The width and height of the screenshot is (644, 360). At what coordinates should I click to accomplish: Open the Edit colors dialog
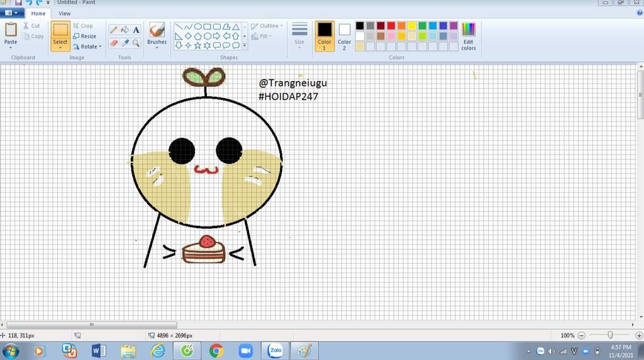468,36
